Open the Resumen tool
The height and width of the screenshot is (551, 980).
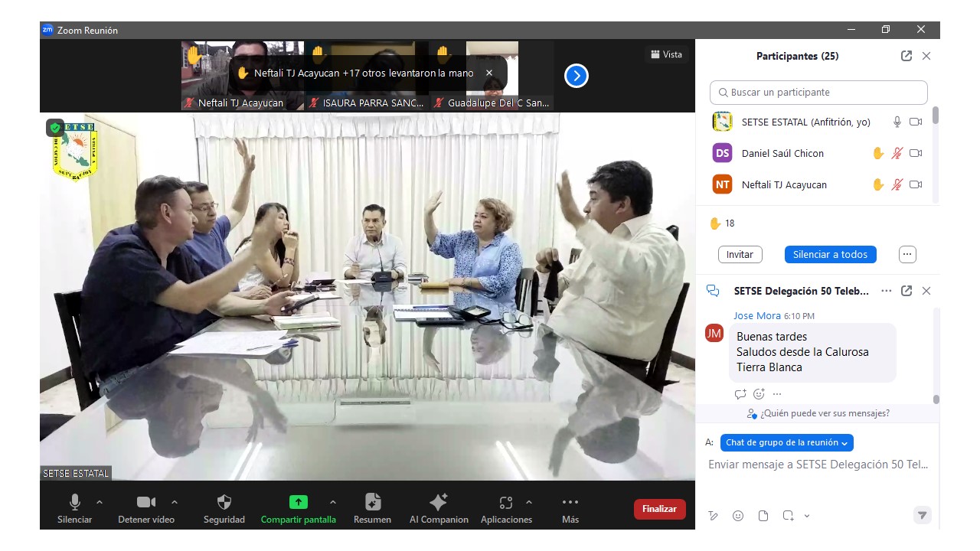point(372,503)
